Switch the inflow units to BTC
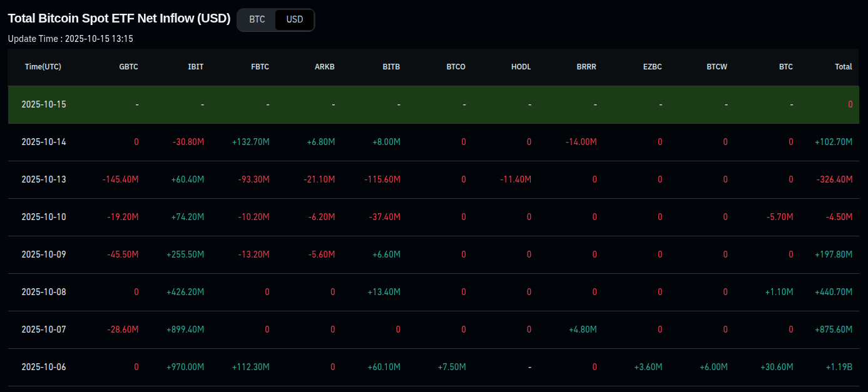 pyautogui.click(x=257, y=19)
